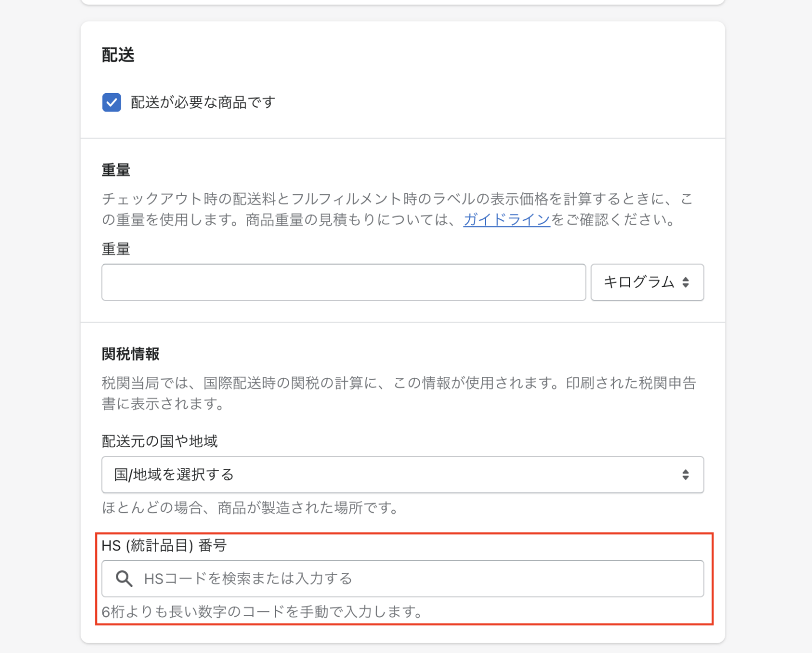Click the 関税情報 section heading
Image resolution: width=812 pixels, height=653 pixels.
pyautogui.click(x=130, y=354)
